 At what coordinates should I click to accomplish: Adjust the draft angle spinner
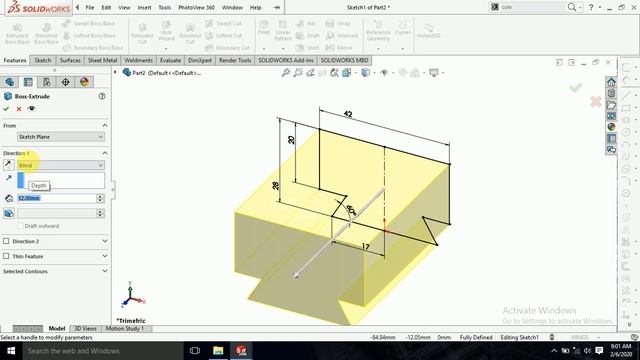tap(100, 213)
